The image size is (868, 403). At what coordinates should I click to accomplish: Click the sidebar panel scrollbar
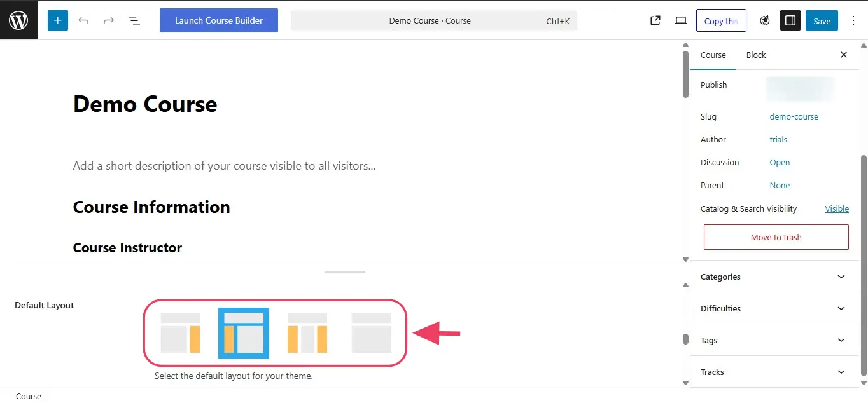coord(863,264)
